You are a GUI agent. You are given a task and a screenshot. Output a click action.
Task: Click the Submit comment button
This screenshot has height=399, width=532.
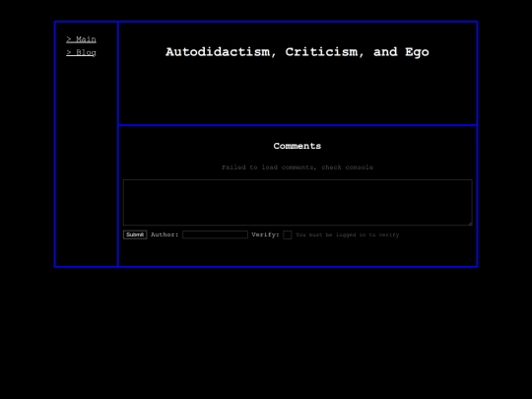click(135, 234)
